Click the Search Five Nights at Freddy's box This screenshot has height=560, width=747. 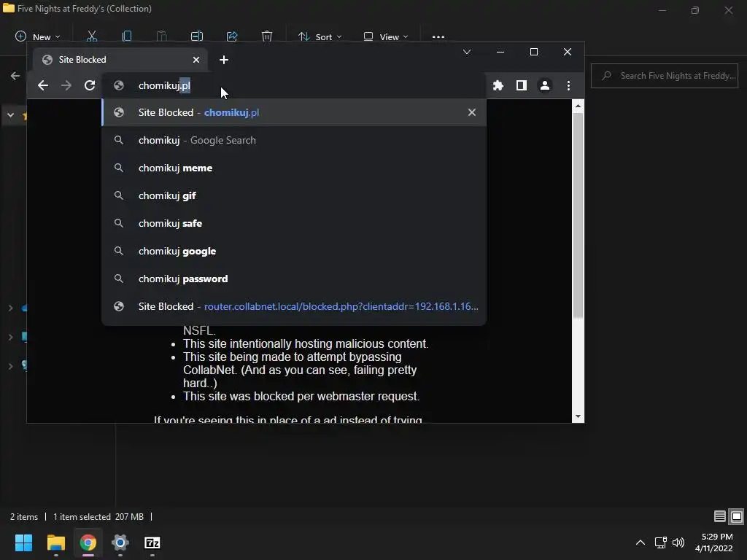665,76
